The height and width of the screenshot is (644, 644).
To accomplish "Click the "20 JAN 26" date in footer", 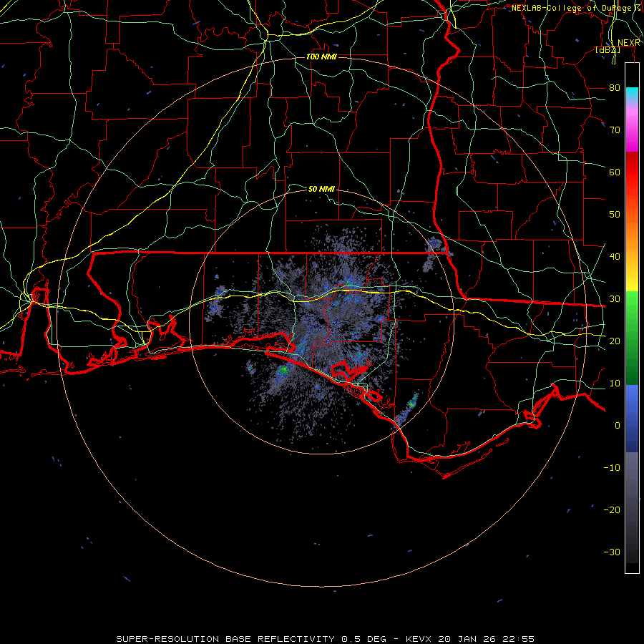I will click(467, 639).
